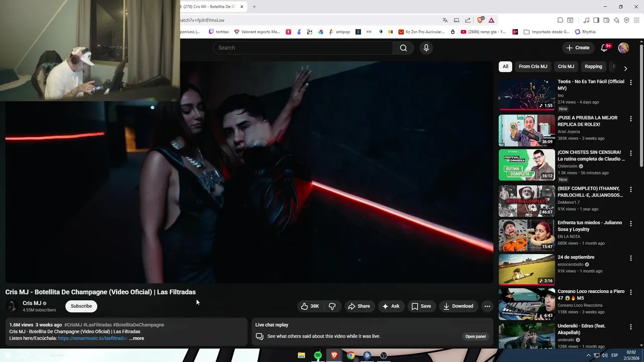Open options for Chistes Sin Censura video
Image resolution: width=644 pixels, height=362 pixels.
[630, 153]
